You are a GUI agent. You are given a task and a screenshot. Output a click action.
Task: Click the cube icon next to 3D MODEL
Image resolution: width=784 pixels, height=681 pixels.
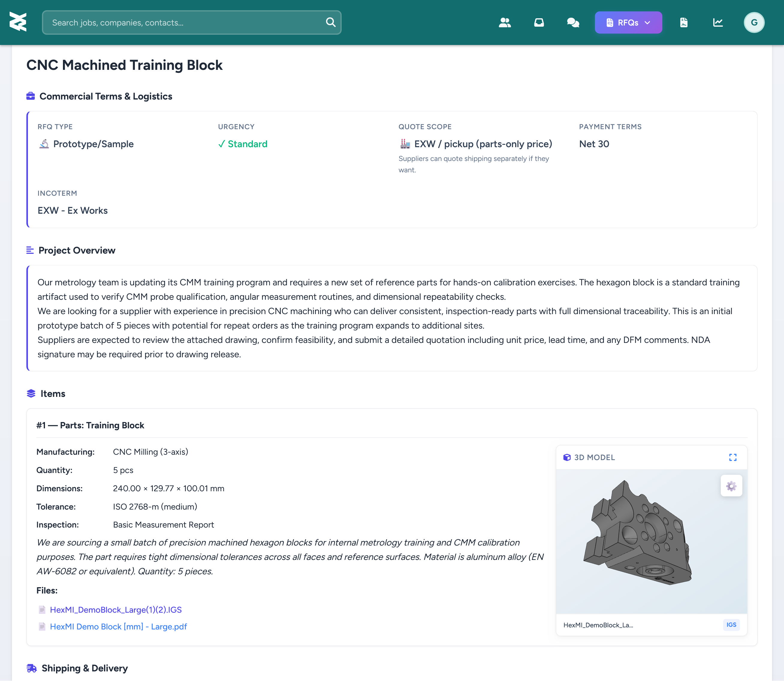[567, 457]
